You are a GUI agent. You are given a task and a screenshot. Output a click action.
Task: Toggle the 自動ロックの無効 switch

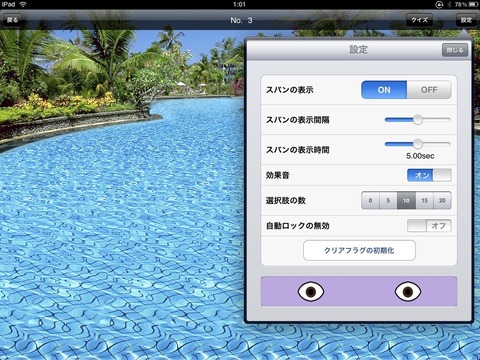[429, 226]
